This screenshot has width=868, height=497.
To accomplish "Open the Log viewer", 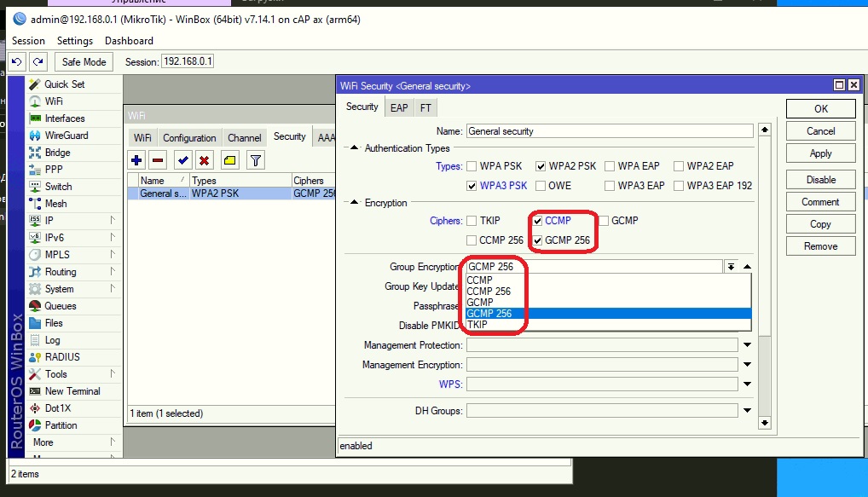I will (52, 340).
